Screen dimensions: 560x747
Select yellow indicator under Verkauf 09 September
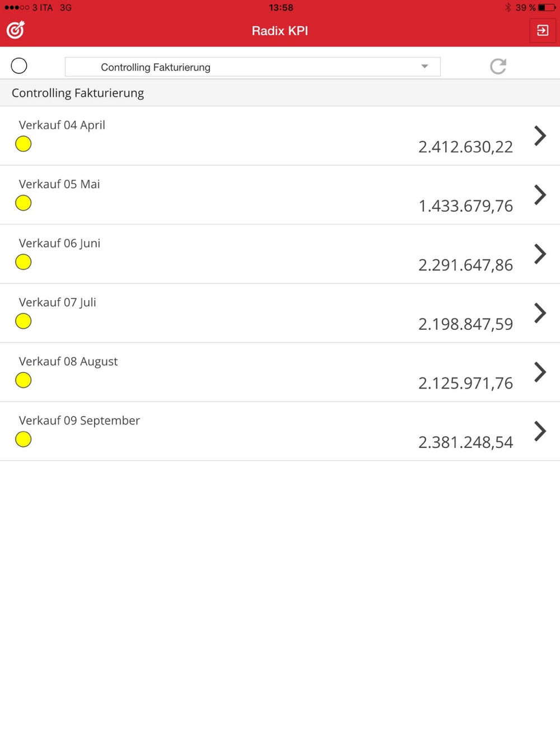coord(24,440)
